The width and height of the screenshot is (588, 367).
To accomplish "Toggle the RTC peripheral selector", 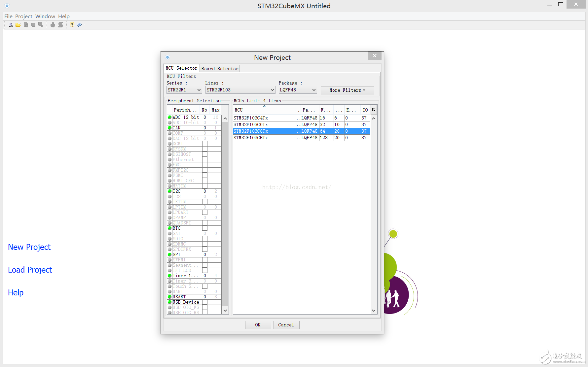I will (169, 228).
